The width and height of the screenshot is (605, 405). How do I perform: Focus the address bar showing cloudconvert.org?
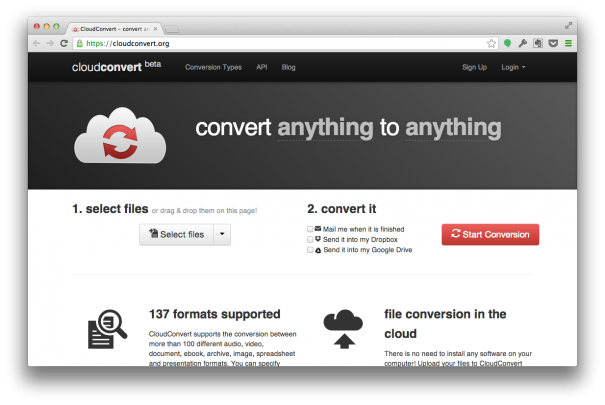click(x=286, y=43)
